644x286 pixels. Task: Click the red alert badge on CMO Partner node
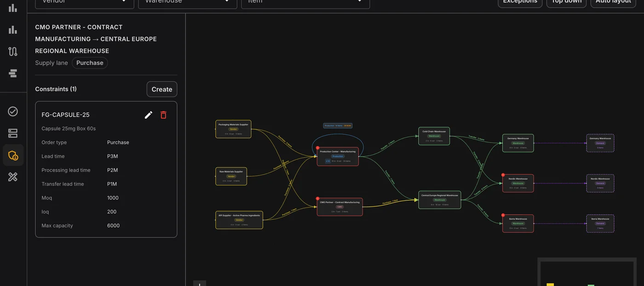[317, 198]
